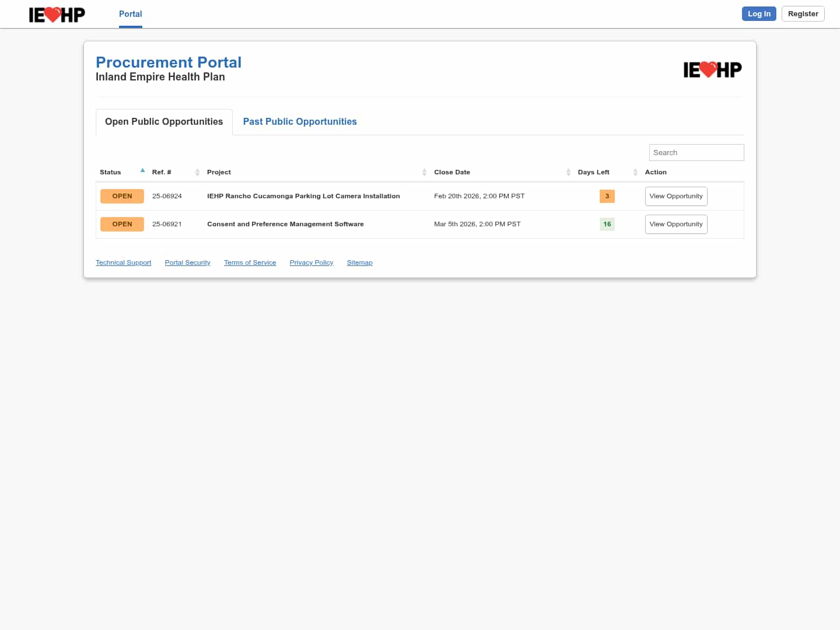Screen dimensions: 840x630
Task: Switch to Past Public Opportunities tab
Action: click(300, 122)
